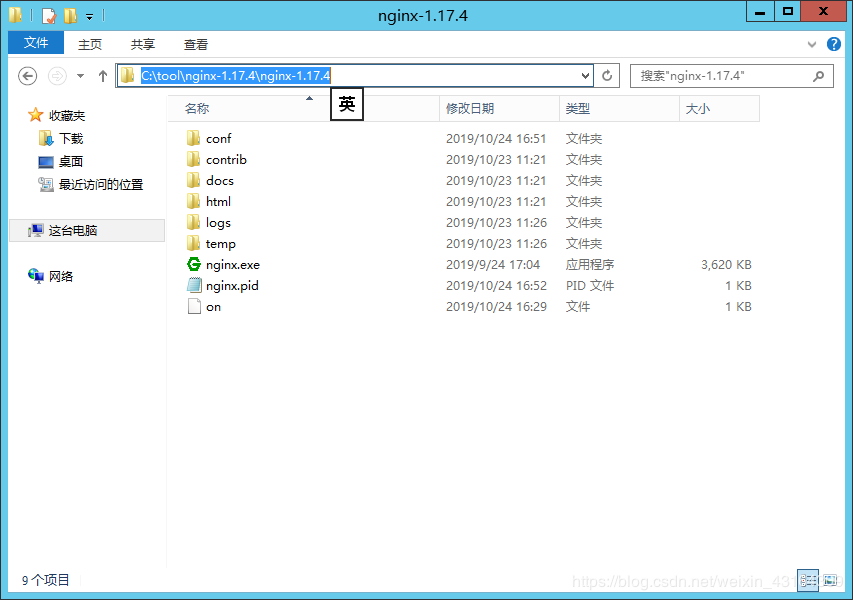Switch to large icons view in status bar

pos(830,580)
